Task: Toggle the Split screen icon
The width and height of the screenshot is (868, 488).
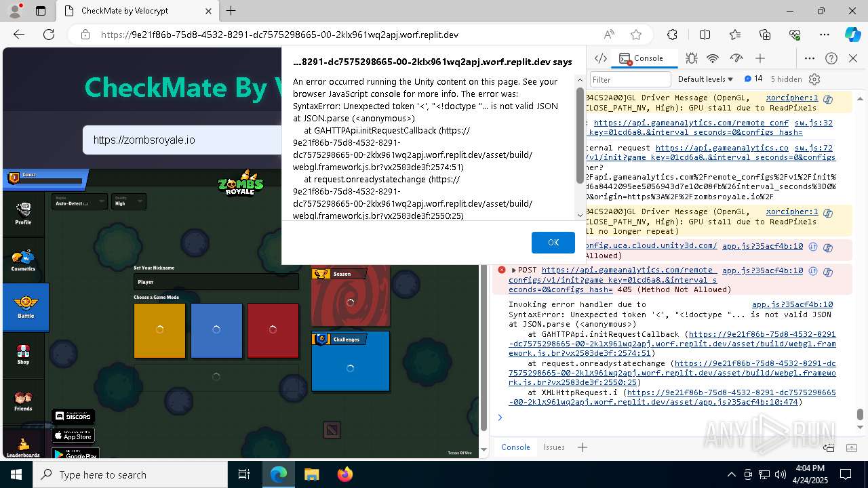Action: (x=705, y=35)
